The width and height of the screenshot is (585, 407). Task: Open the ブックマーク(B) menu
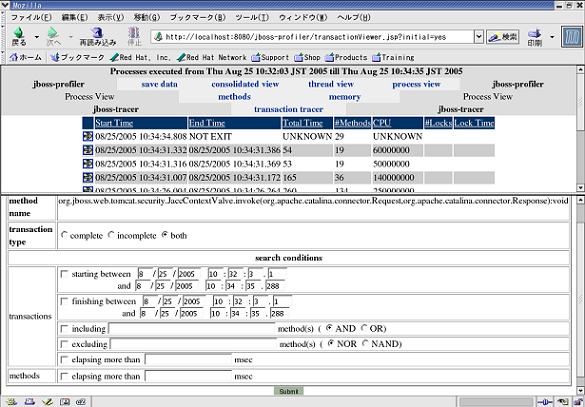(x=198, y=18)
